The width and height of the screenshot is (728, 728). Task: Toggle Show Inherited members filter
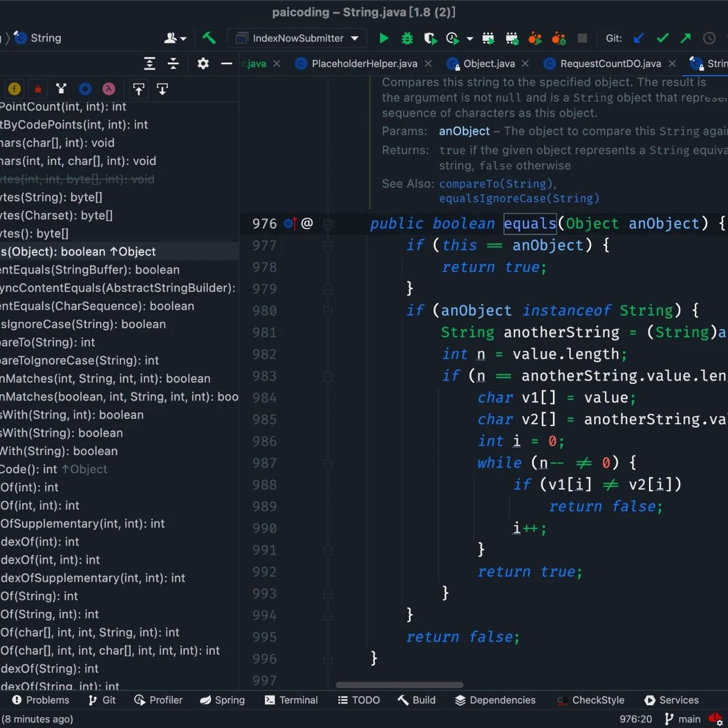(x=61, y=89)
